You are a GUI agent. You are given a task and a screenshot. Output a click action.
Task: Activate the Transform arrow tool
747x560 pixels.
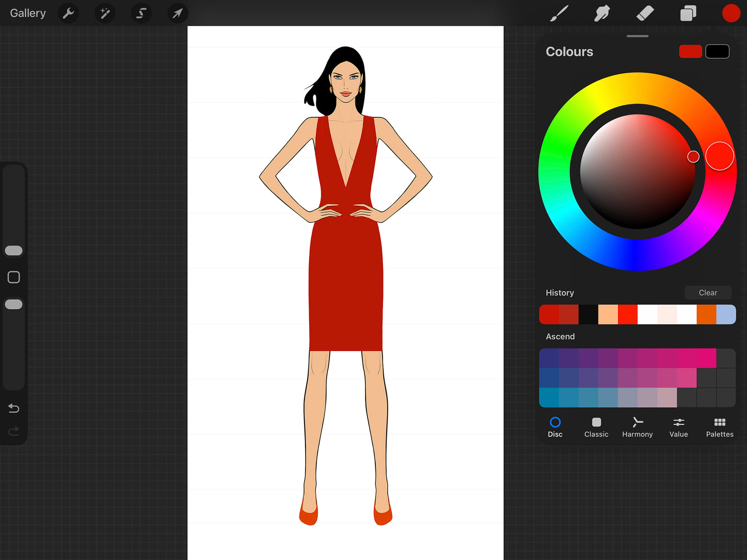[x=177, y=13]
